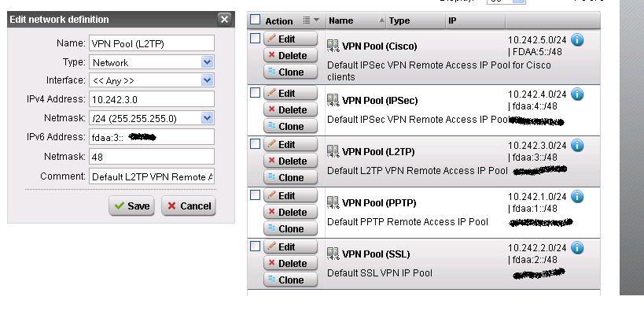Screen dimensions: 644x315
Task: Click the IPv4 Address input field
Action: coord(151,99)
